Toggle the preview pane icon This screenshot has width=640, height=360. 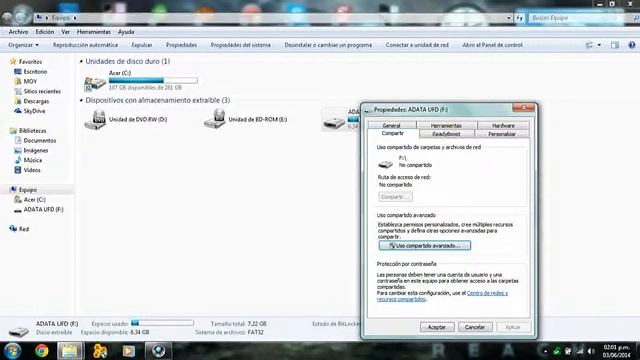(615, 45)
